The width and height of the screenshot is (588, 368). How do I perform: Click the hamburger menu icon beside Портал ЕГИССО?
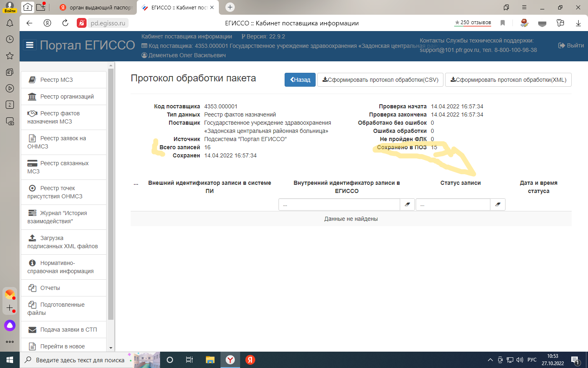point(29,45)
